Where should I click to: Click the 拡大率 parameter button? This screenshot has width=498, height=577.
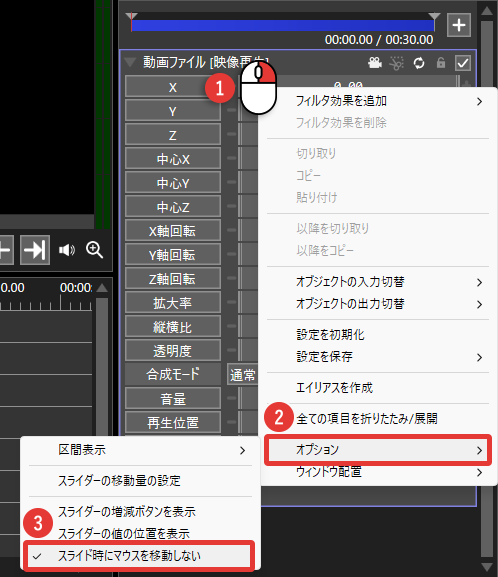(x=173, y=302)
